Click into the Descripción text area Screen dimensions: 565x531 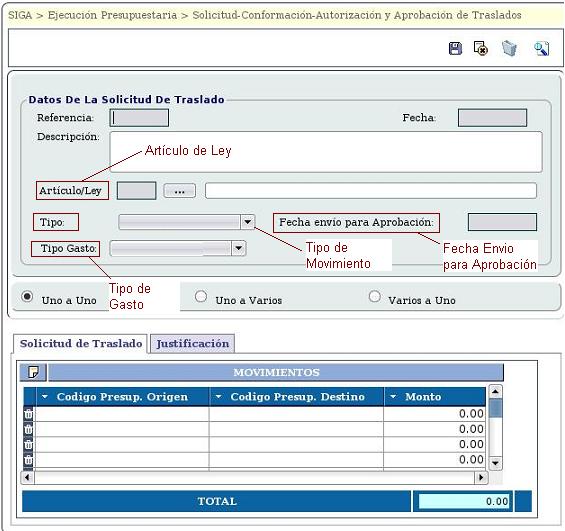coord(326,152)
